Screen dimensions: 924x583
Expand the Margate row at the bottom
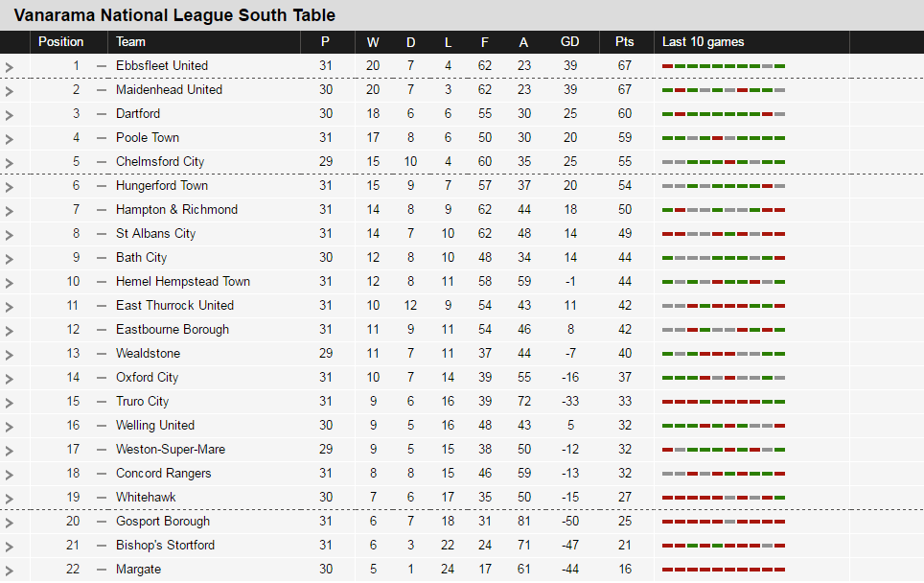8,569
